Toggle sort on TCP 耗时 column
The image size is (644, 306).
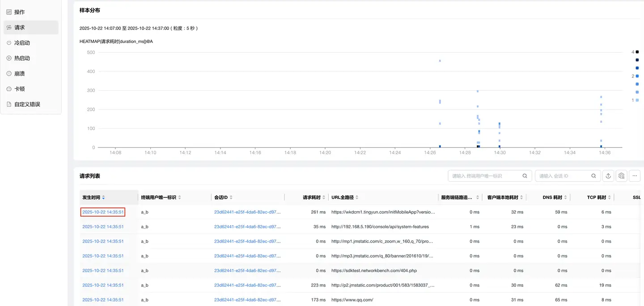610,197
